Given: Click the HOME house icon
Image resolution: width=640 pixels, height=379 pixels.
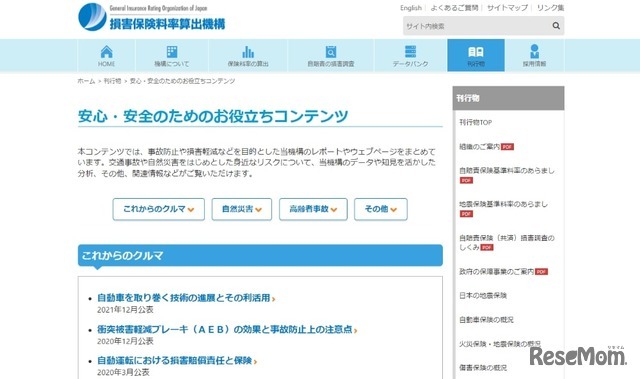Looking at the screenshot, I should click(x=107, y=52).
